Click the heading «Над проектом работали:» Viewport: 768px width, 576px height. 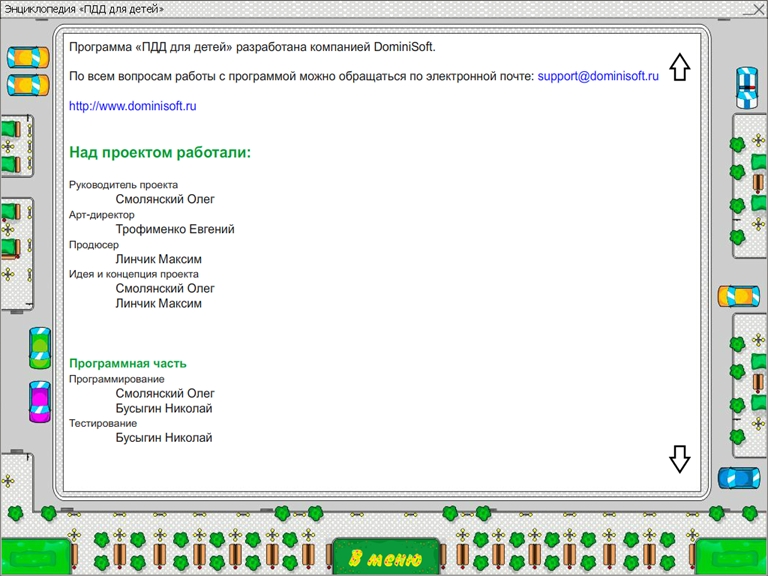pos(160,152)
